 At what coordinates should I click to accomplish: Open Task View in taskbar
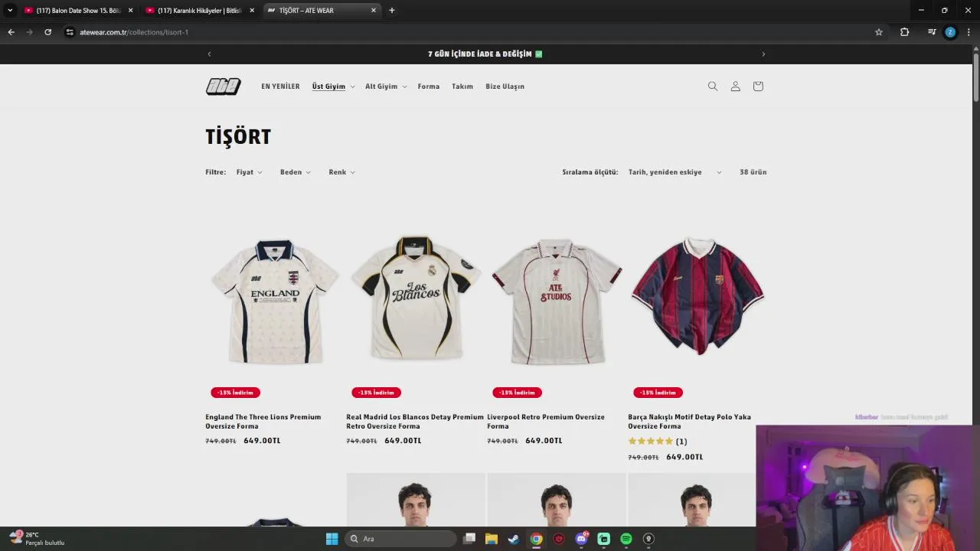[x=469, y=539]
